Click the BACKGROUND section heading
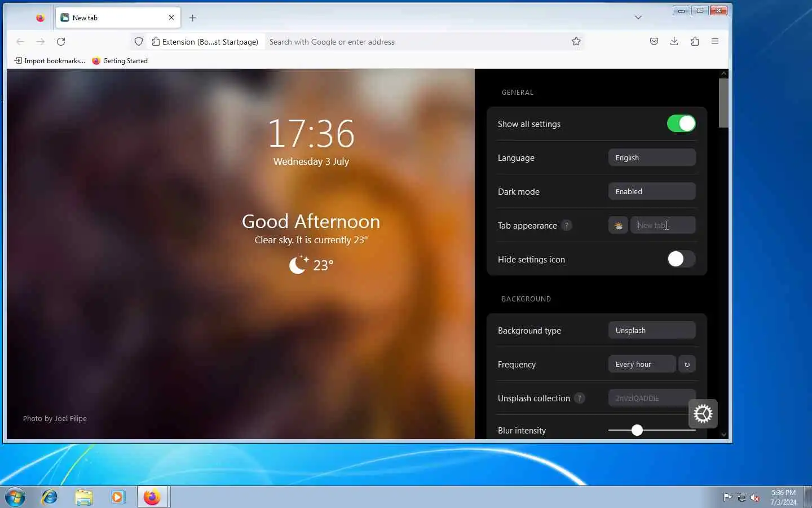 point(526,299)
